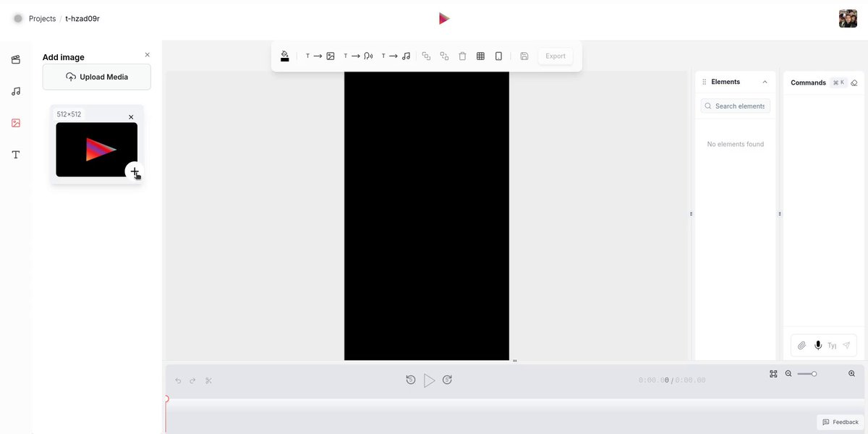Open the music sidebar tab
The image size is (868, 434).
coord(16,91)
